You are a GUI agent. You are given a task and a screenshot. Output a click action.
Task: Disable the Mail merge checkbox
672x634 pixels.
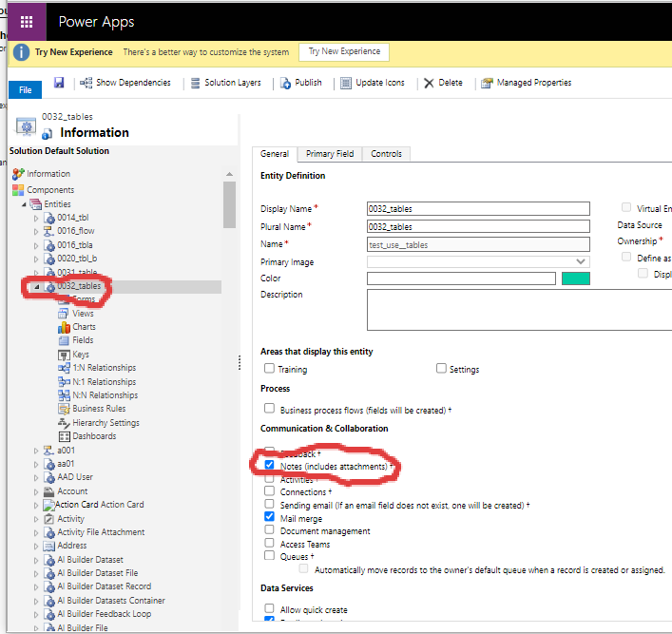click(x=270, y=518)
